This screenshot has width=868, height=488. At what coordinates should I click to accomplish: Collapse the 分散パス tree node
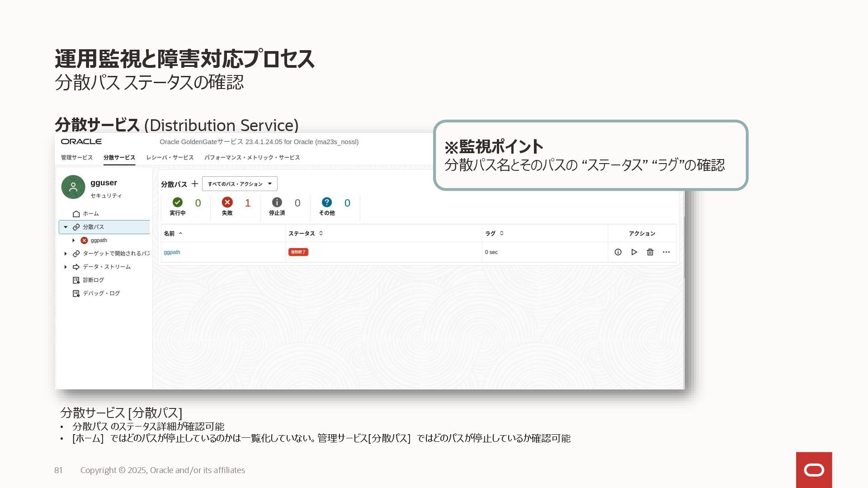tap(66, 227)
